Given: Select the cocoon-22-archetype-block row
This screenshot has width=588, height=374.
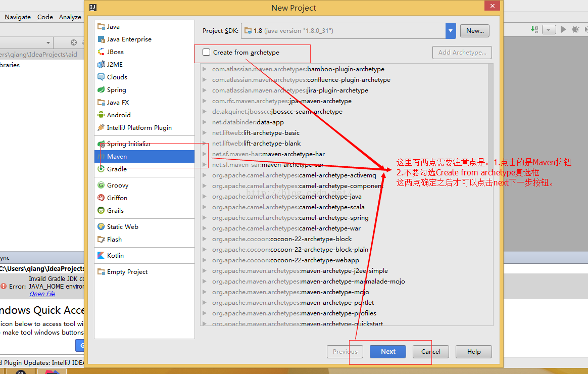Looking at the screenshot, I should click(345, 239).
